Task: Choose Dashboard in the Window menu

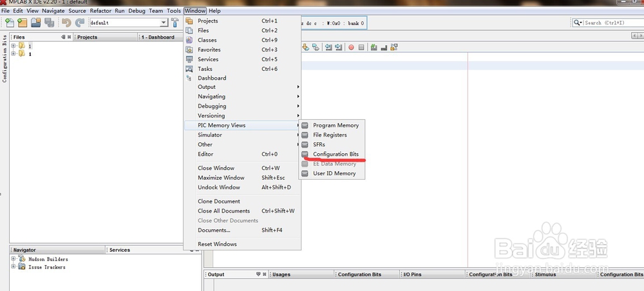Action: (242, 78)
